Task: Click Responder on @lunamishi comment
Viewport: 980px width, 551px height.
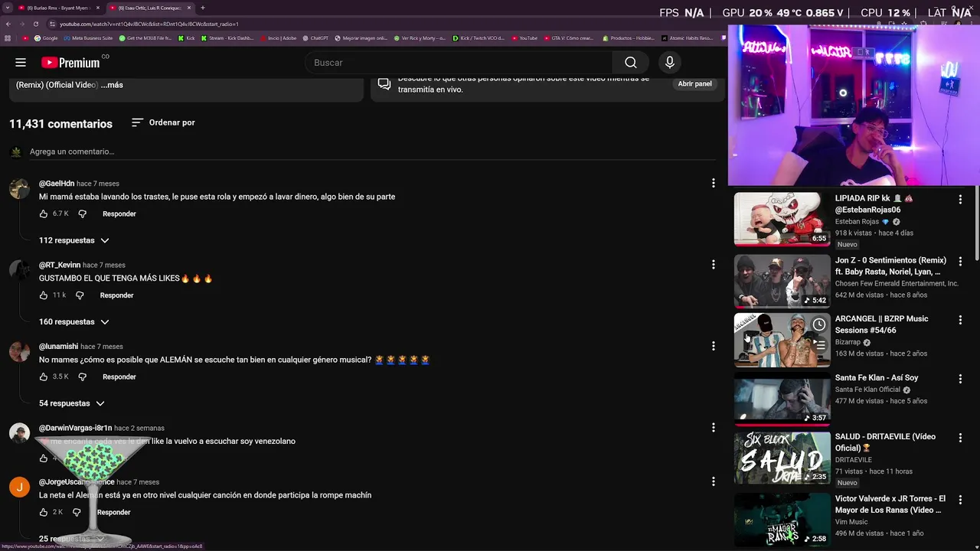Action: (119, 377)
